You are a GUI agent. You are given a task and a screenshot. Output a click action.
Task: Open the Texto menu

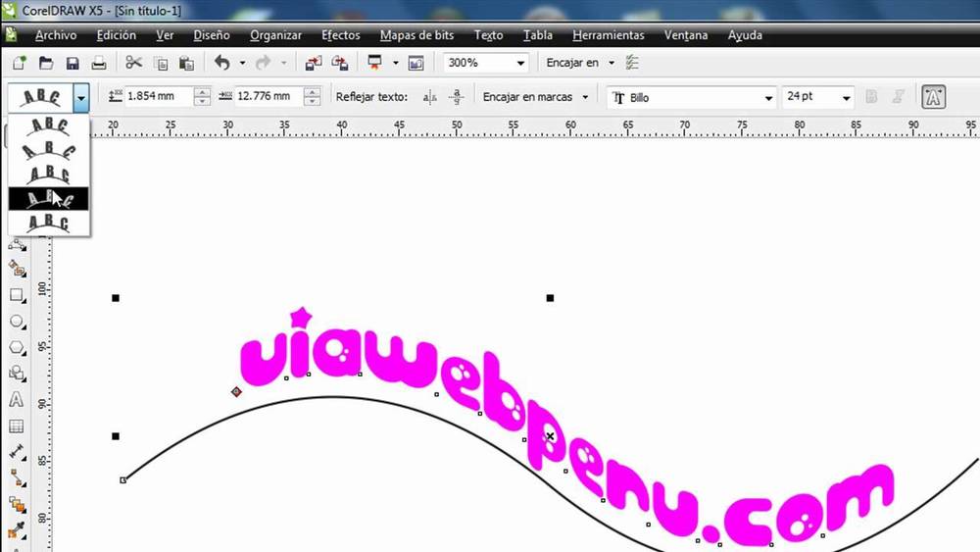pyautogui.click(x=489, y=35)
